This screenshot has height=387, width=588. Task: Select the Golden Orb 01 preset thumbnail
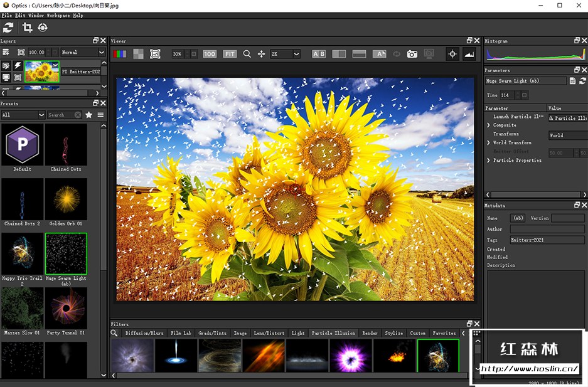coord(66,198)
